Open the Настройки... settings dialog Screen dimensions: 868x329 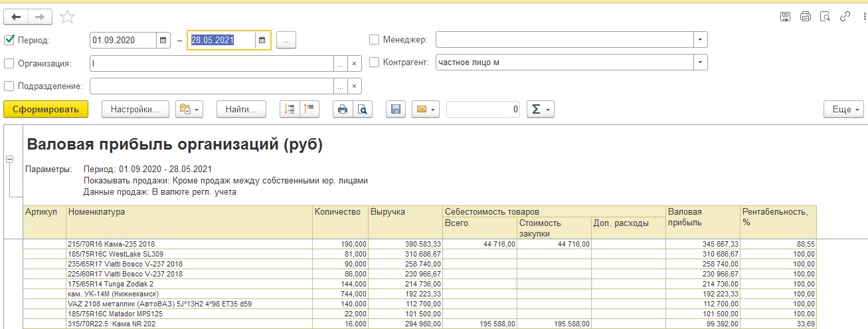(135, 109)
